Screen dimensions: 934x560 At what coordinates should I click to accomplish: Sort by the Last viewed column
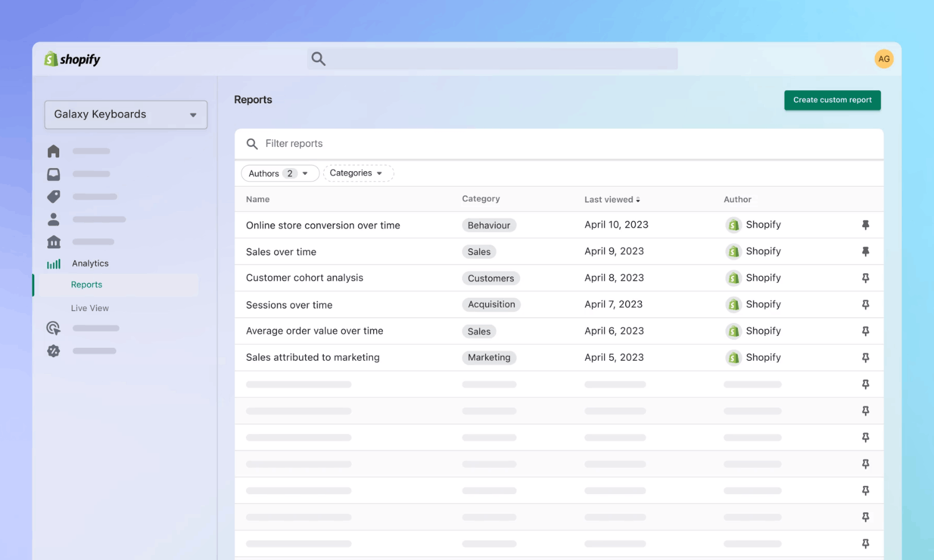[612, 200]
